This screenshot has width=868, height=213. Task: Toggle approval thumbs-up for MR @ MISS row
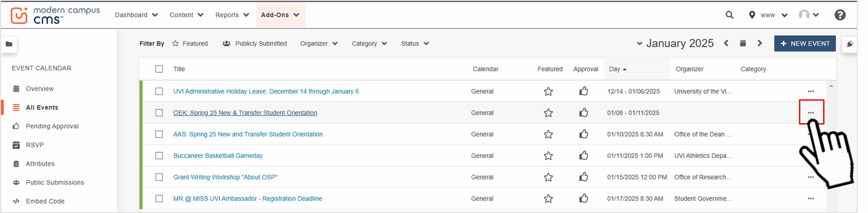584,198
